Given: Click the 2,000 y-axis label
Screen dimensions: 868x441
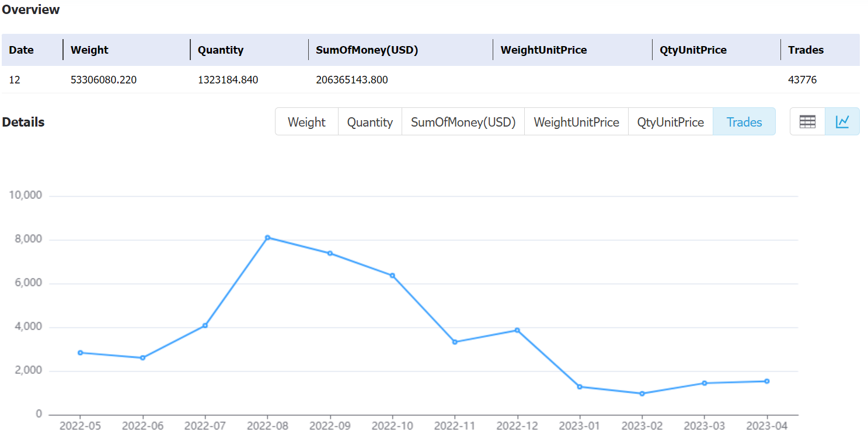Looking at the screenshot, I should point(28,370).
